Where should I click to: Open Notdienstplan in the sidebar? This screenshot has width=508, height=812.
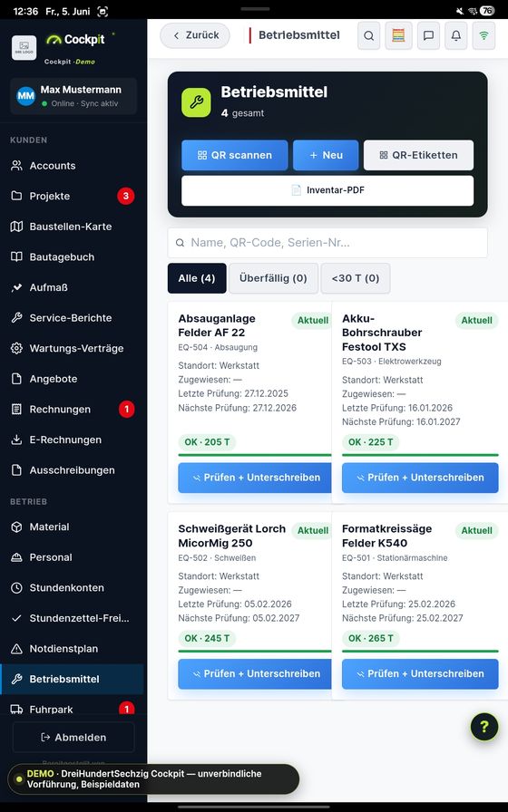(72, 649)
